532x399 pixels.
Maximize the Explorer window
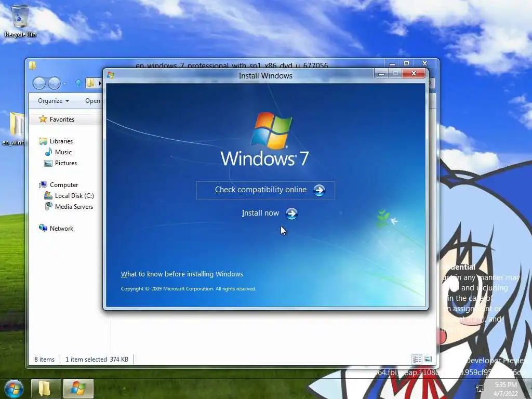406,63
